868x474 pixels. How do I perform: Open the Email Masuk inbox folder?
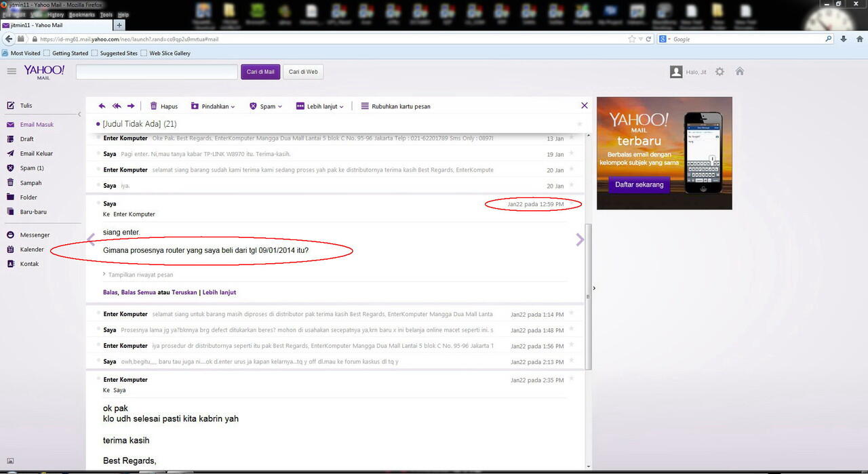coord(31,125)
